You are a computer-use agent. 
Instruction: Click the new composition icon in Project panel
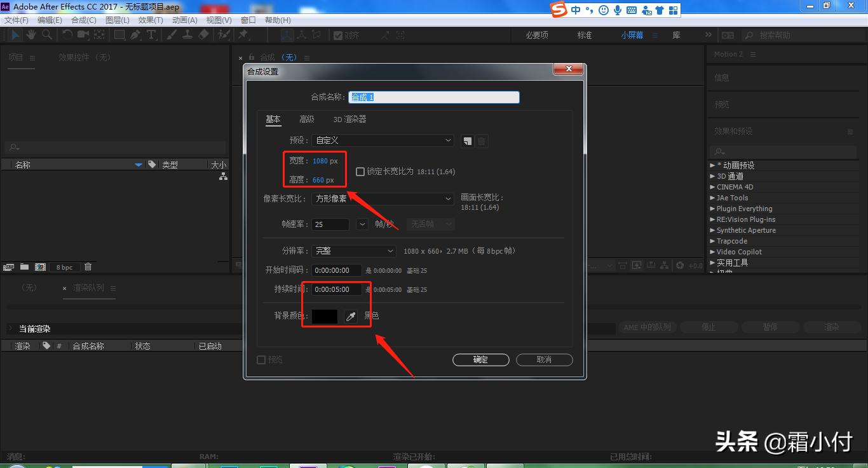pos(40,267)
